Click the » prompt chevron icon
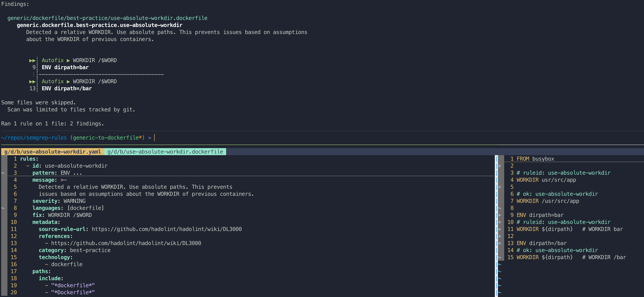644x297 pixels. (x=150, y=137)
